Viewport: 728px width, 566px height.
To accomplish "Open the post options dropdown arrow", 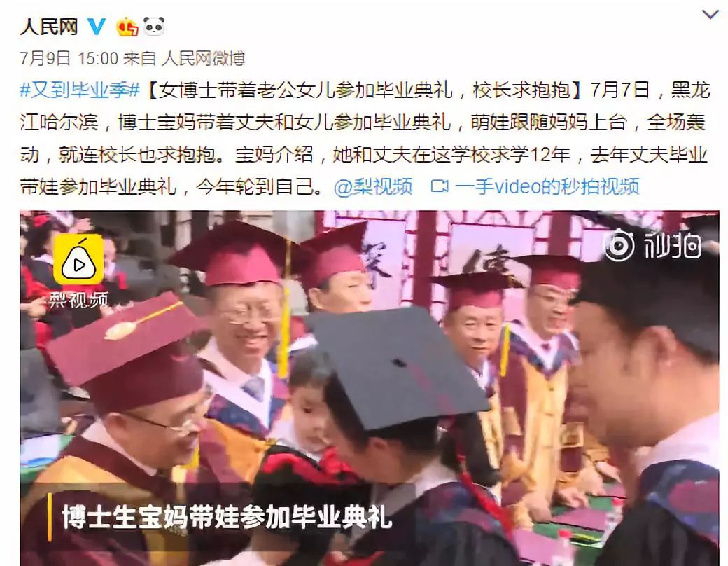I will coord(710,15).
